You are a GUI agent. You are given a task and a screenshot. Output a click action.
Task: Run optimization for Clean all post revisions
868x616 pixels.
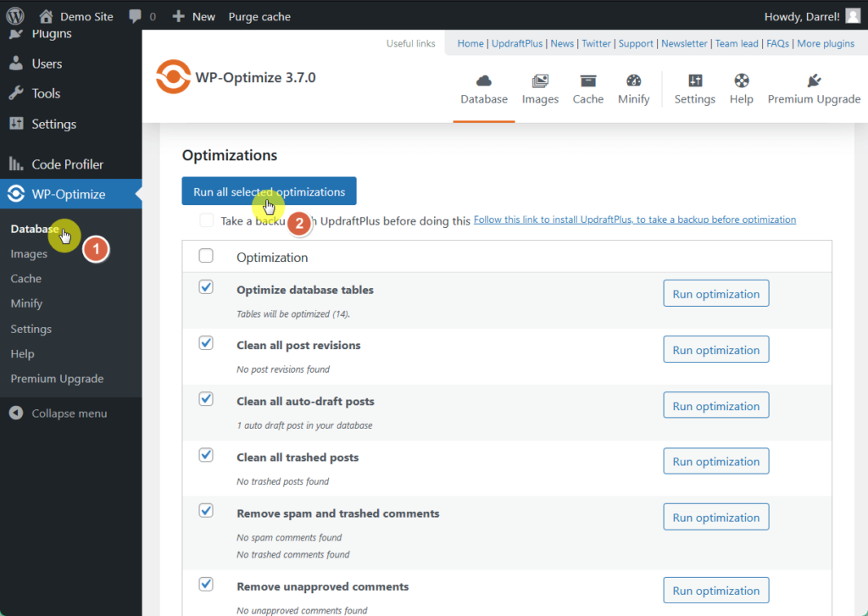[x=715, y=349]
